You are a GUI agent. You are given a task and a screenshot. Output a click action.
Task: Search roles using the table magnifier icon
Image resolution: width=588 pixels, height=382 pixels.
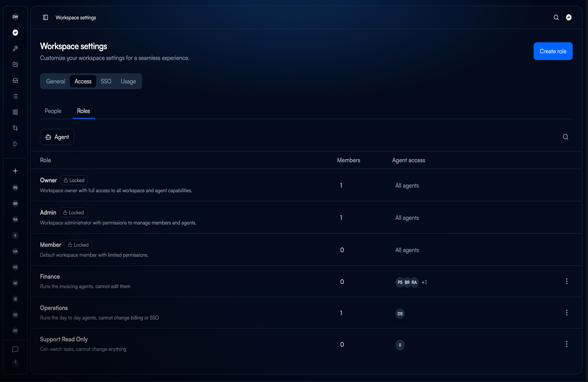coord(565,137)
